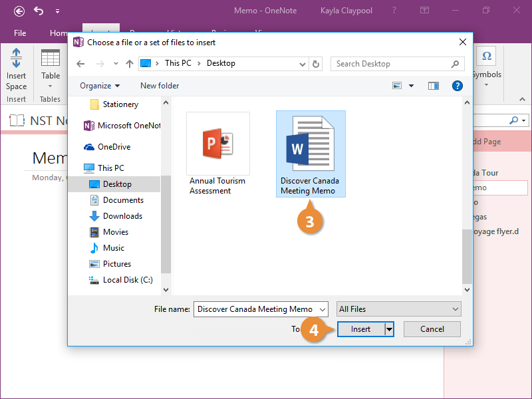Select Downloads in the navigation pane

coord(122,216)
